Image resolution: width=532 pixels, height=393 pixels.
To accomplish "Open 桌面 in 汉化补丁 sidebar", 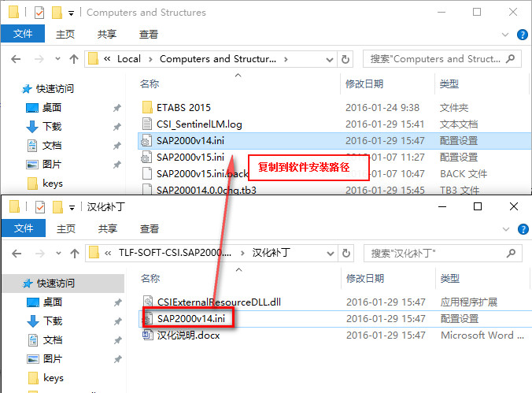I will [52, 302].
